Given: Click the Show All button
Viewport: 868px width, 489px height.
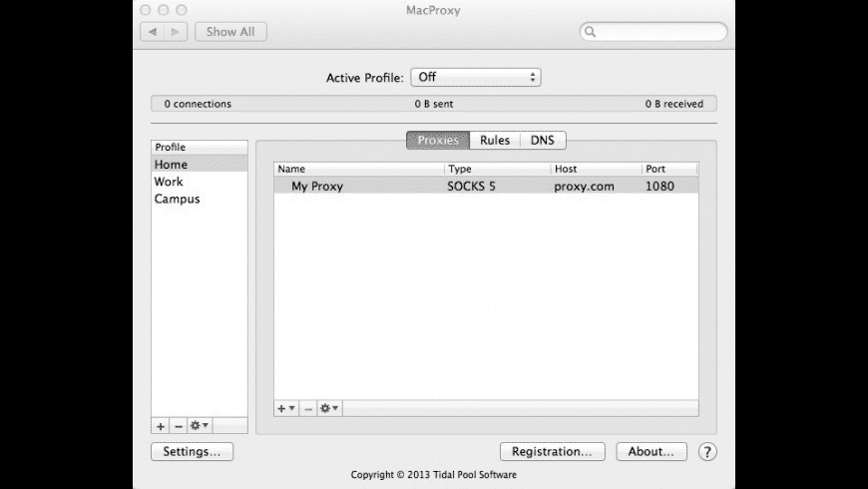Looking at the screenshot, I should coord(230,32).
